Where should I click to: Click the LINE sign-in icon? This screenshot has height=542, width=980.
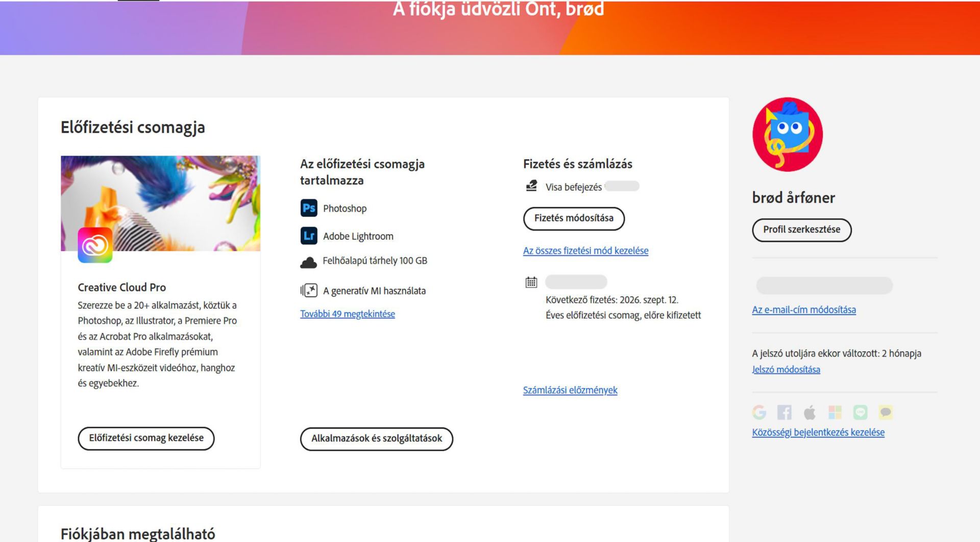coord(861,412)
